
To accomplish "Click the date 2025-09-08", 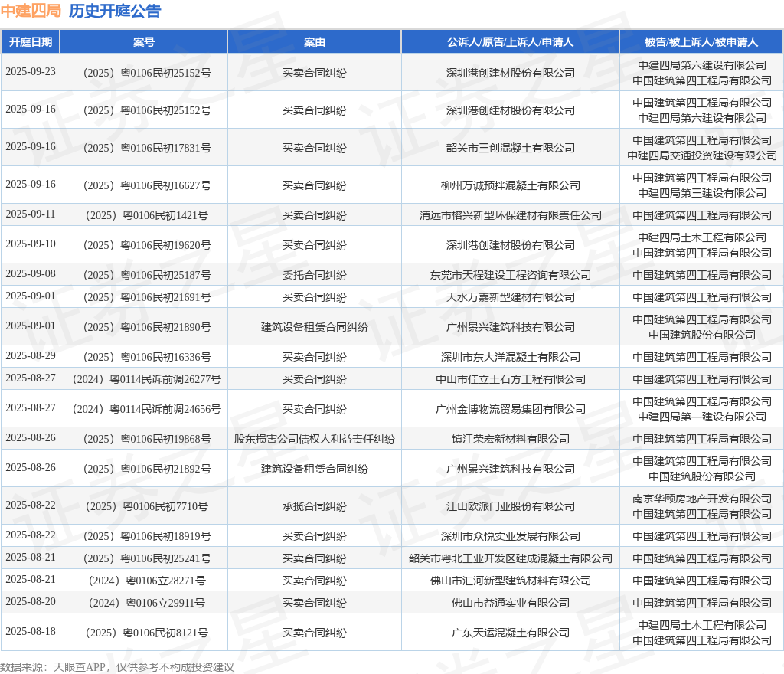I will pyautogui.click(x=31, y=274).
